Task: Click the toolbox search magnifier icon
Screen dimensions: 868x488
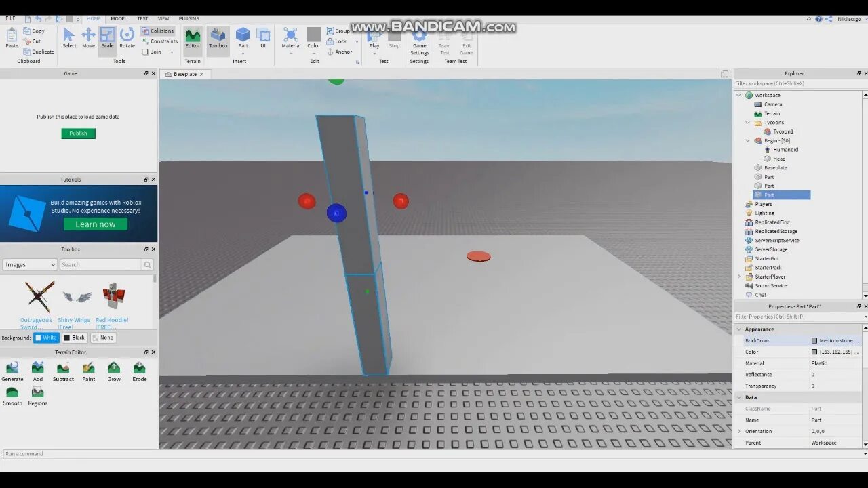Action: (147, 264)
